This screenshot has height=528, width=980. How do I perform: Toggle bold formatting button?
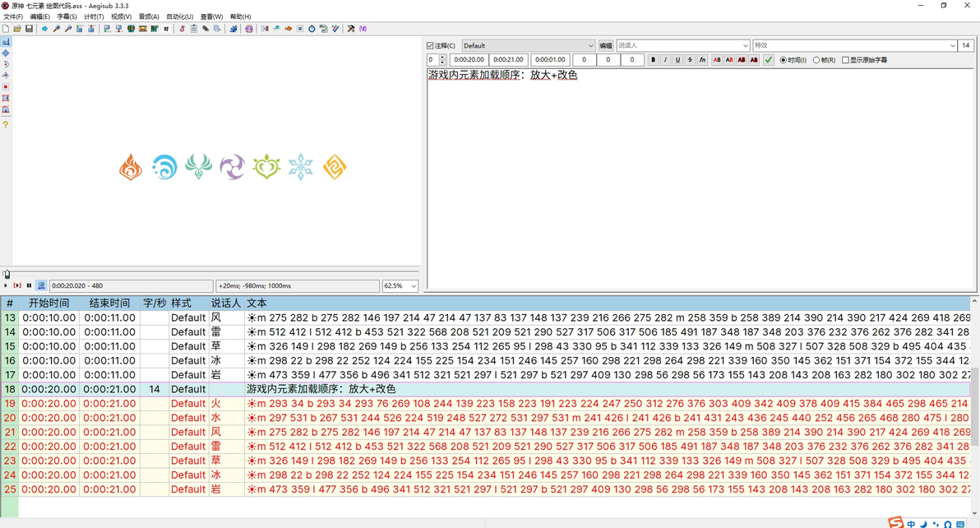coord(653,60)
